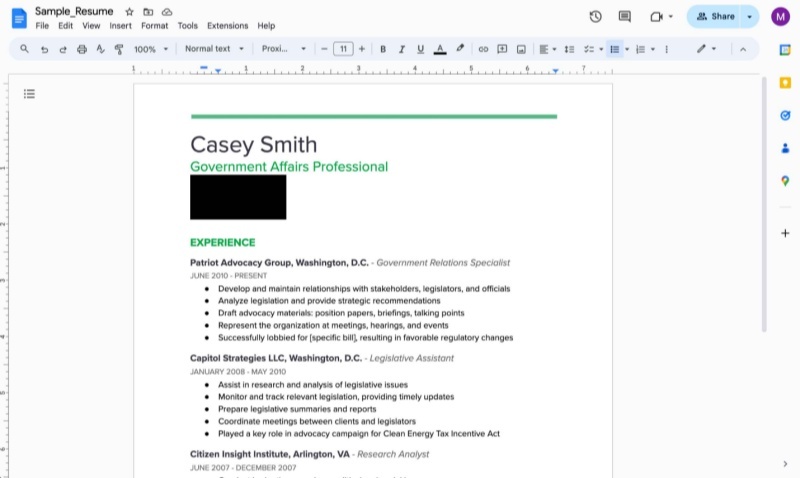Click the Insert link icon
Image resolution: width=800 pixels, height=478 pixels.
click(x=483, y=48)
